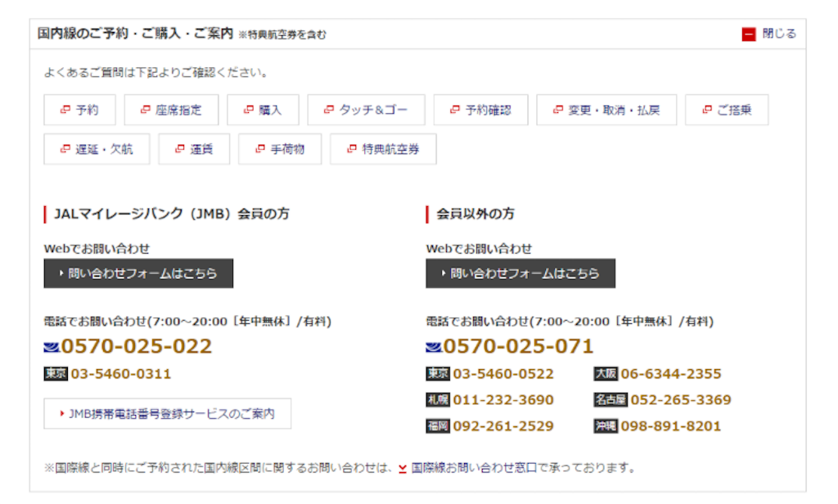Image resolution: width=838 pixels, height=504 pixels.
Task: Click the red down-arrow icon before 国際線お問い合わせ窓口
Action: (x=403, y=469)
